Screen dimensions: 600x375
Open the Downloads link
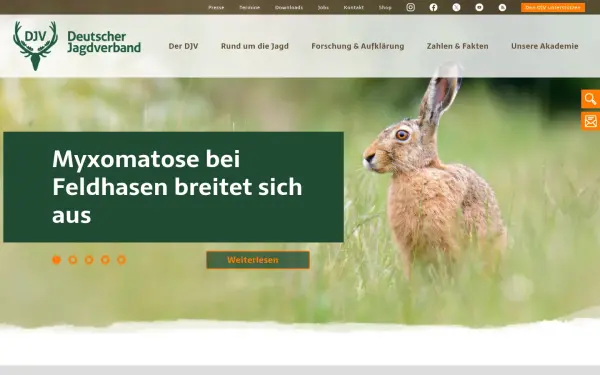289,7
